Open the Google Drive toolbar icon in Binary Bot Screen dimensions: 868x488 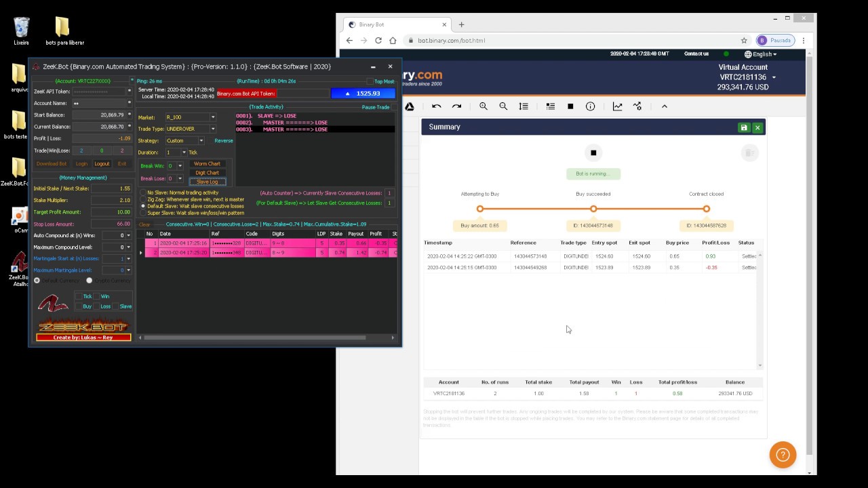click(x=410, y=106)
